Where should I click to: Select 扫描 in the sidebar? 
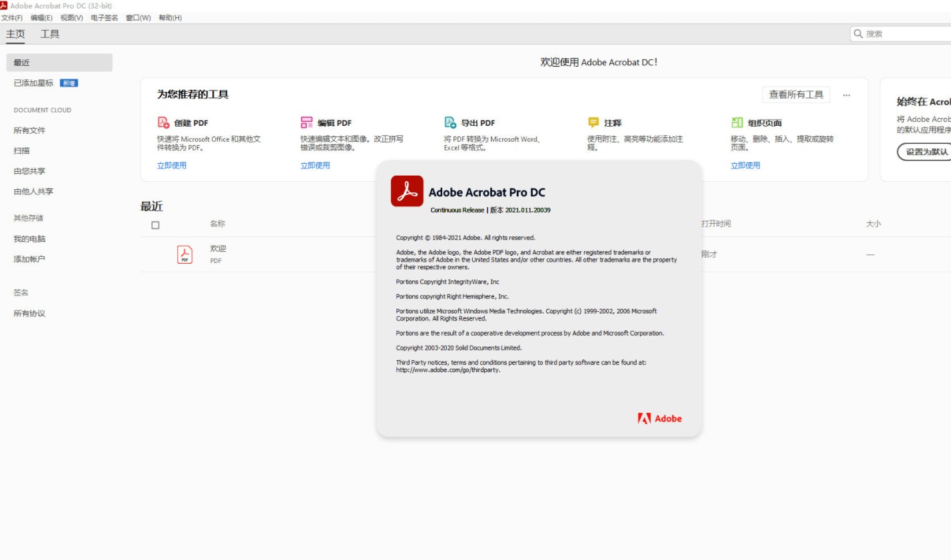coord(21,150)
